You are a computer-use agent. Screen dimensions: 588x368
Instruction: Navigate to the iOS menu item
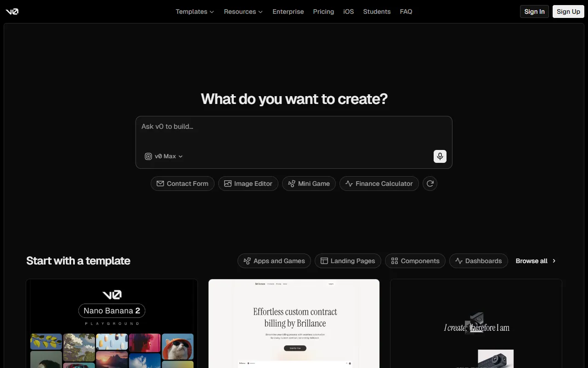pos(348,11)
